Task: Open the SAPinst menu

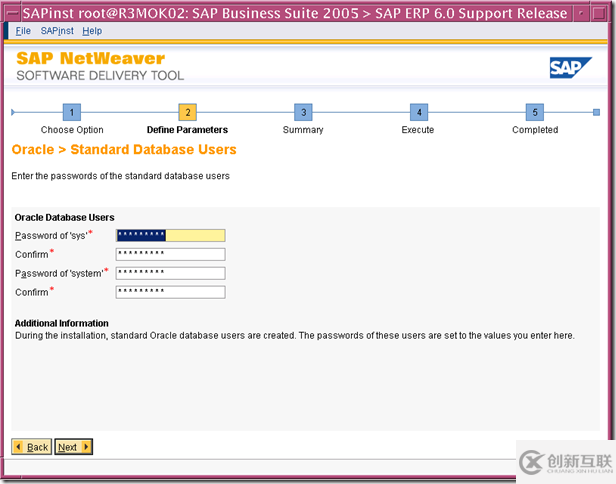Action: (x=57, y=31)
